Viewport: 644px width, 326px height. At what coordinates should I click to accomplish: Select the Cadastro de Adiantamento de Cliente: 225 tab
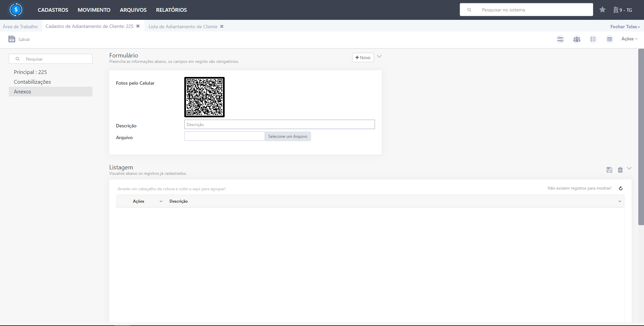click(89, 26)
